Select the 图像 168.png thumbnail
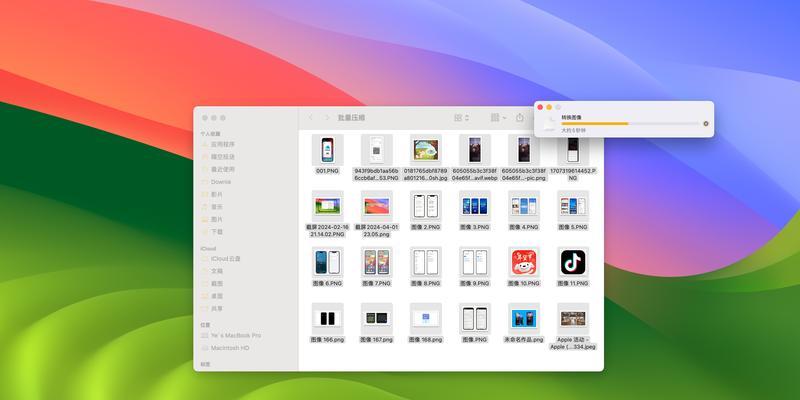Viewport: 800px width, 400px height. [x=426, y=319]
